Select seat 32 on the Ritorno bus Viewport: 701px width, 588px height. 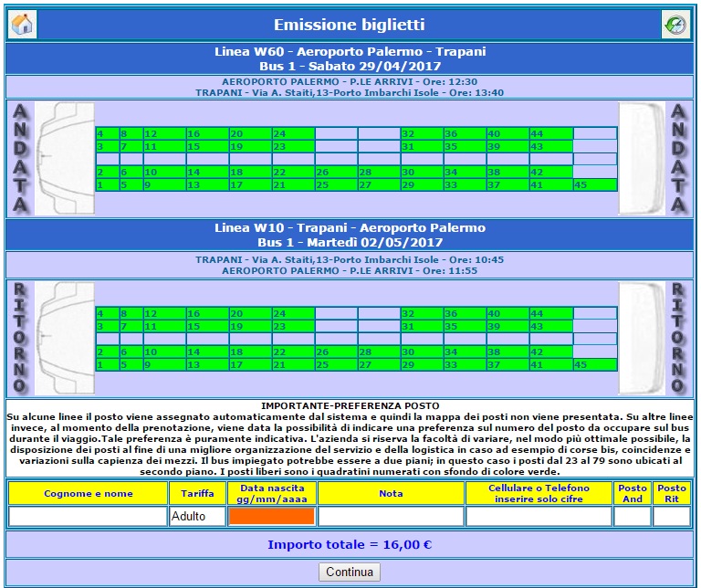421,314
